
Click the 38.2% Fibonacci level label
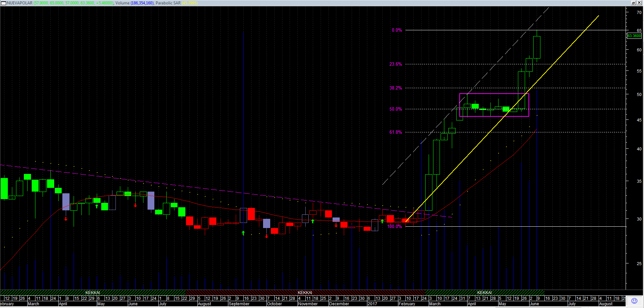tap(396, 88)
